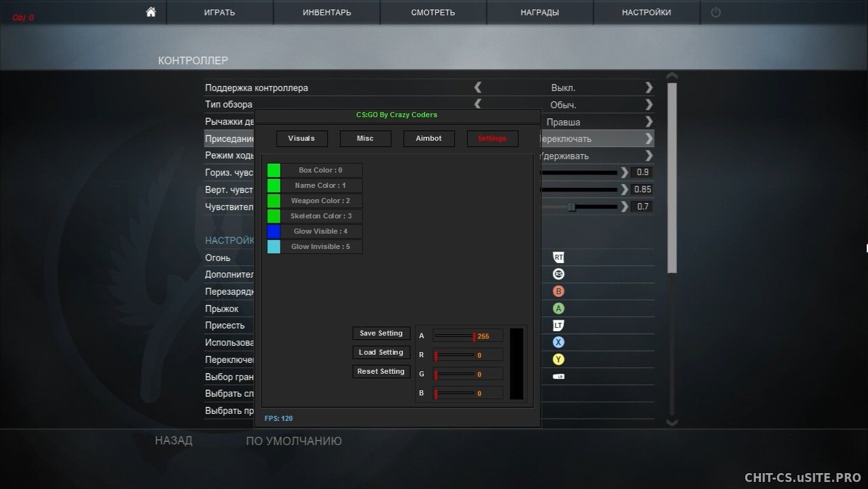
Task: Click the Box Color green swatch
Action: coord(274,170)
